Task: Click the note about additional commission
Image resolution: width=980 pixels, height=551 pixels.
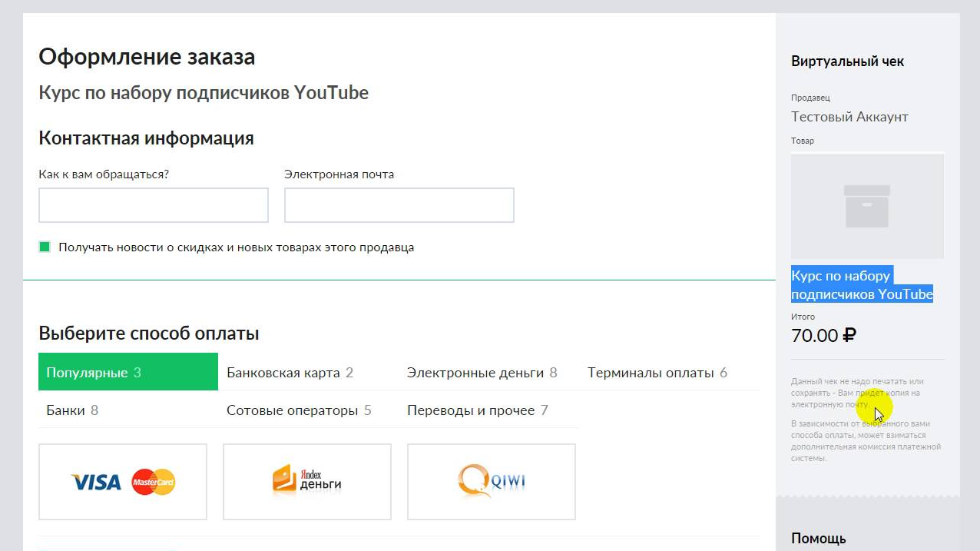Action: [866, 441]
